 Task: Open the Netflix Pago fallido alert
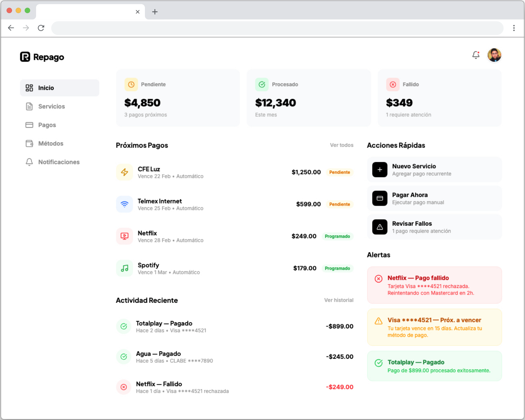click(434, 285)
